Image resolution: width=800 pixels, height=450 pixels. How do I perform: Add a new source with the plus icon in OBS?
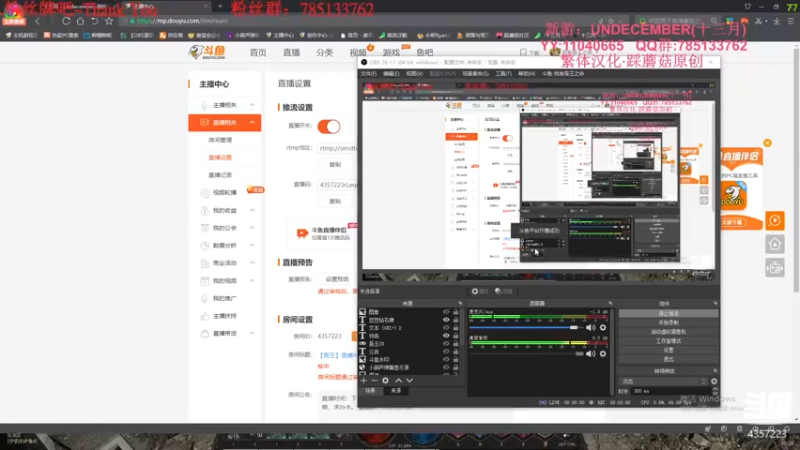click(x=364, y=381)
